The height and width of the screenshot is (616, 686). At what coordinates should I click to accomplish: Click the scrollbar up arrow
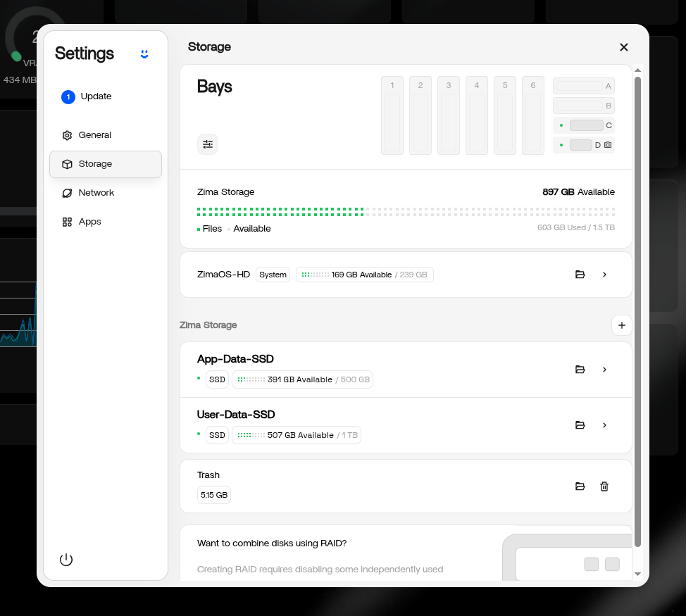637,70
